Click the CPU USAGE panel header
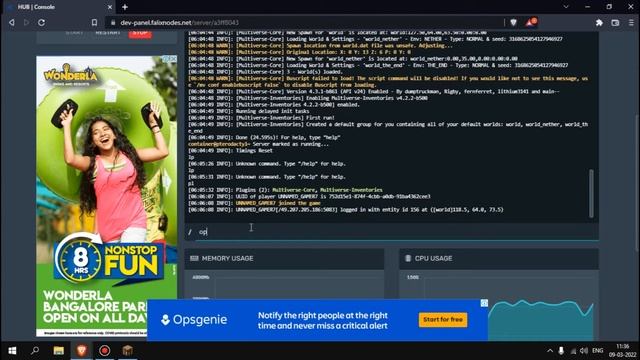Image resolution: width=640 pixels, height=360 pixels. coord(499,258)
